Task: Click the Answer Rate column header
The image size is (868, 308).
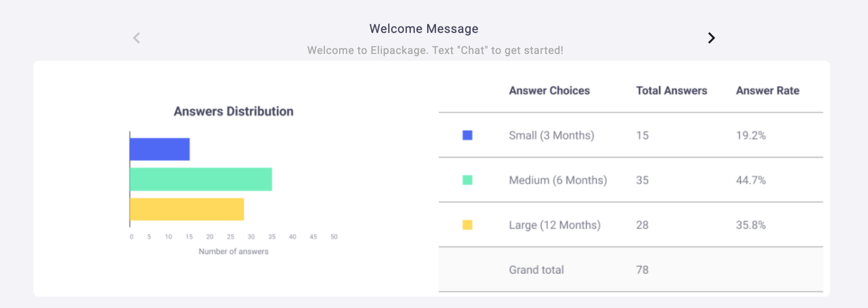Action: tap(768, 90)
